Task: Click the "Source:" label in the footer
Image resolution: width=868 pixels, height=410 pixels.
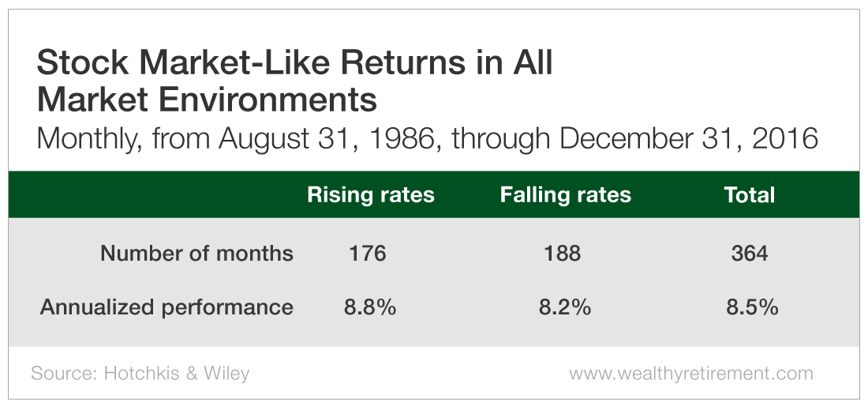Action: tap(64, 373)
